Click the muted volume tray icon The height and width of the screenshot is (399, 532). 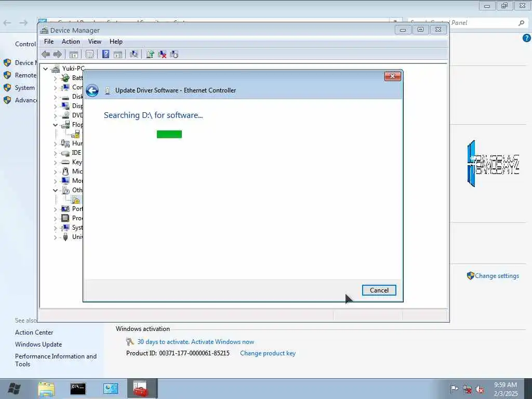click(480, 390)
